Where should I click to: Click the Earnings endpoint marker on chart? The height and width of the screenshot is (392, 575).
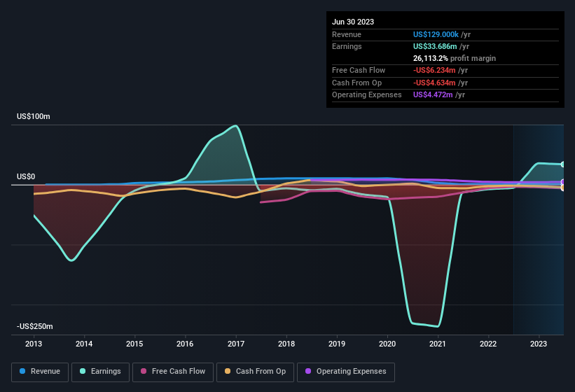(x=563, y=164)
